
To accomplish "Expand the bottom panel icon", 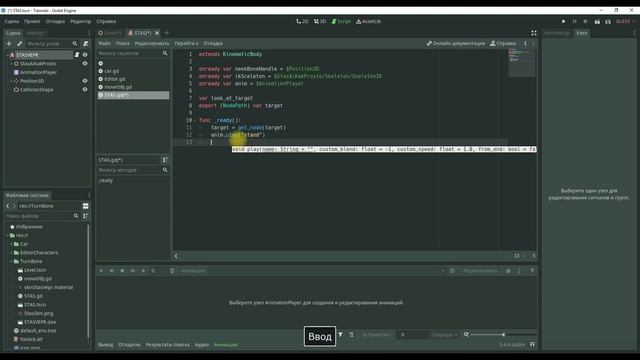I will [532, 345].
